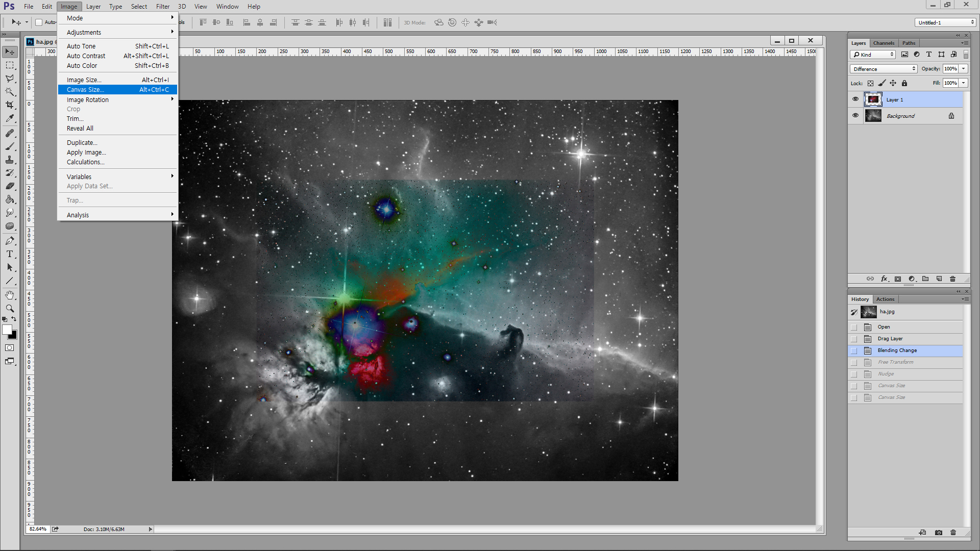This screenshot has height=551, width=980.
Task: Switch to the Paths tab
Action: coord(909,43)
